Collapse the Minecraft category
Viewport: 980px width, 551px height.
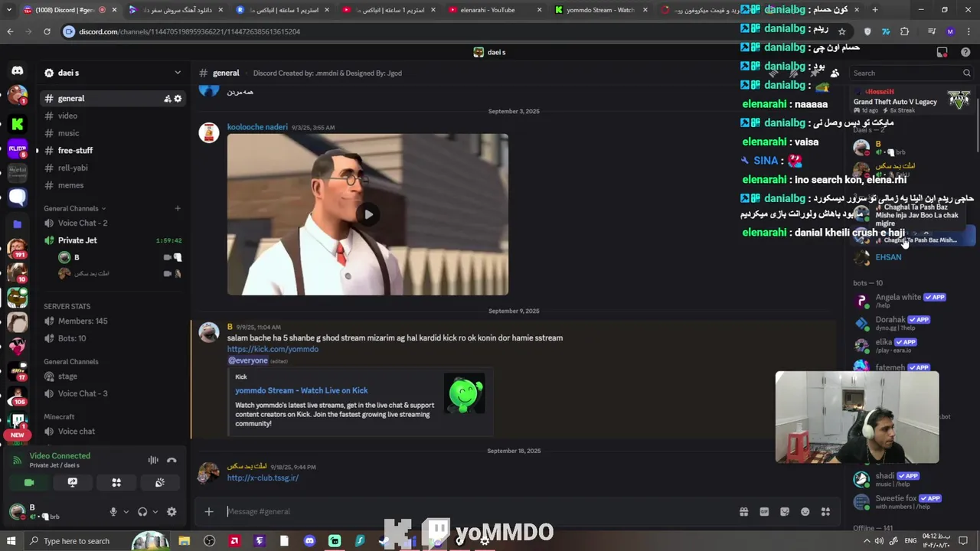[59, 417]
